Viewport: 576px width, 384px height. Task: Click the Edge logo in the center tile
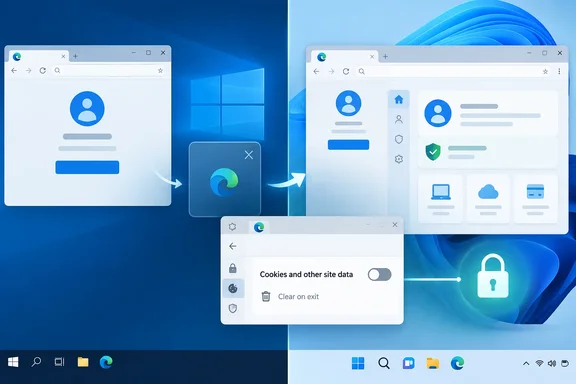(224, 182)
